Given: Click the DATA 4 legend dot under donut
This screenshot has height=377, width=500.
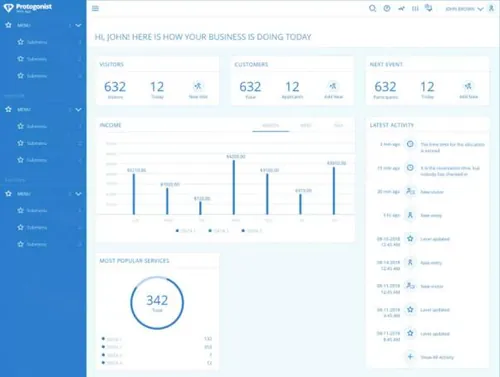Looking at the screenshot, I should point(103,363).
